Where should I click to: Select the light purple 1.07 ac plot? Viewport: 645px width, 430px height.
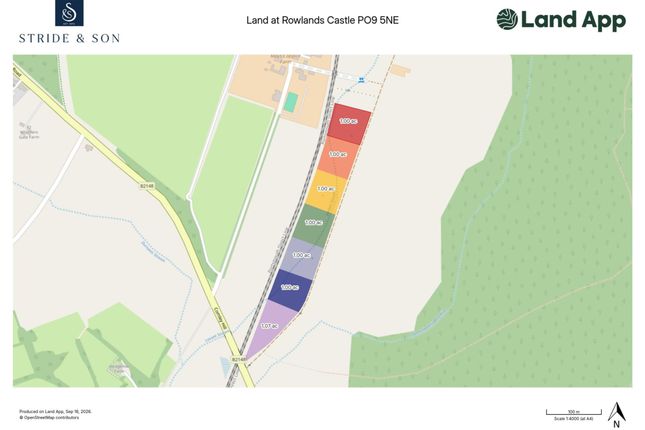(x=271, y=329)
